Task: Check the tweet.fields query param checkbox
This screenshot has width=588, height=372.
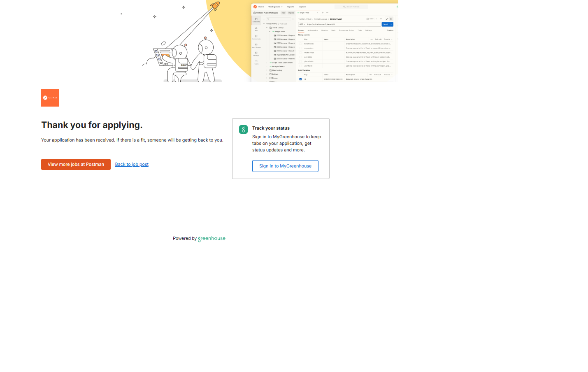Action: 300,44
